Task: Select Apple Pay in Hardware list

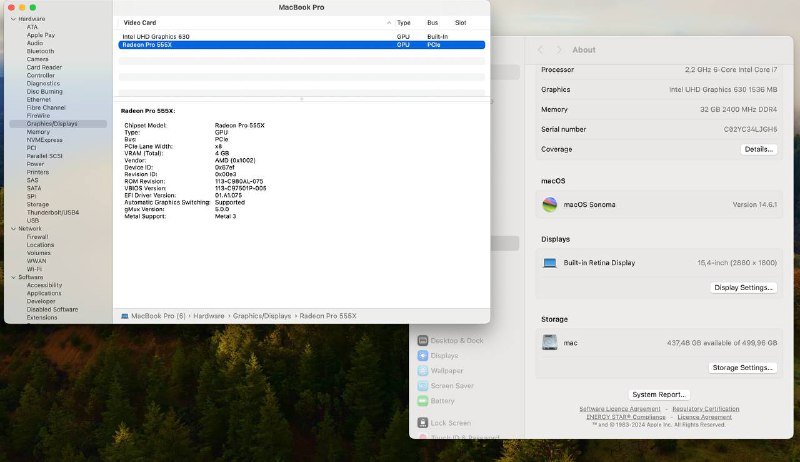Action: pos(40,35)
